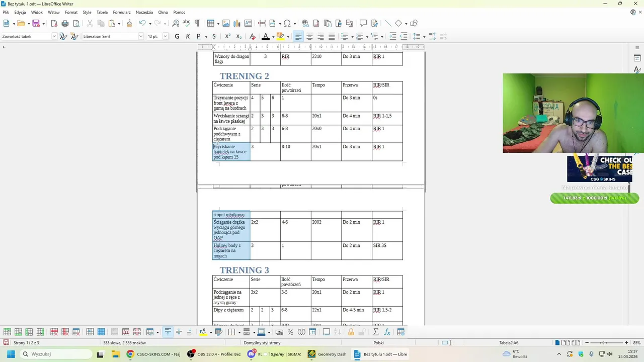Run the spelling check

pos(186,23)
